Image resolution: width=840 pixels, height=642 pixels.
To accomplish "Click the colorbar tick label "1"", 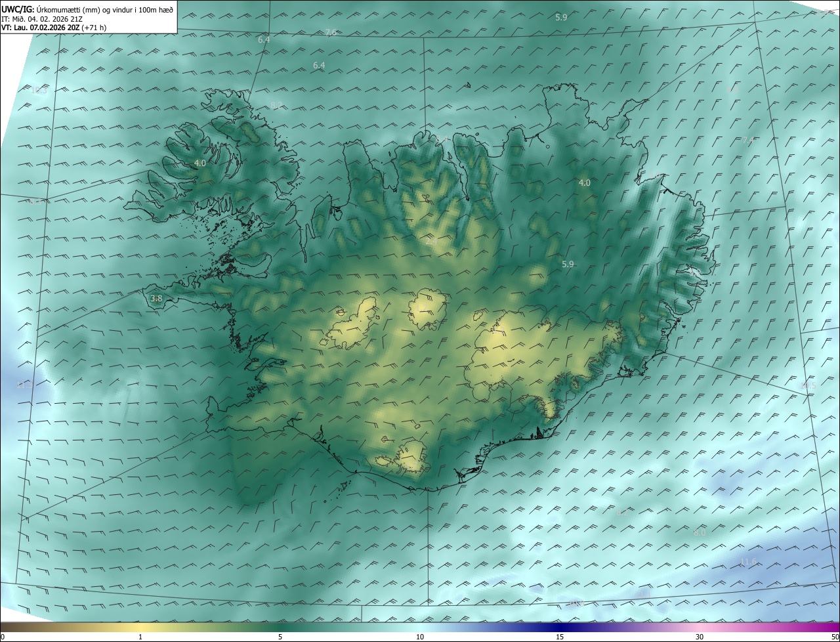I will [140, 637].
